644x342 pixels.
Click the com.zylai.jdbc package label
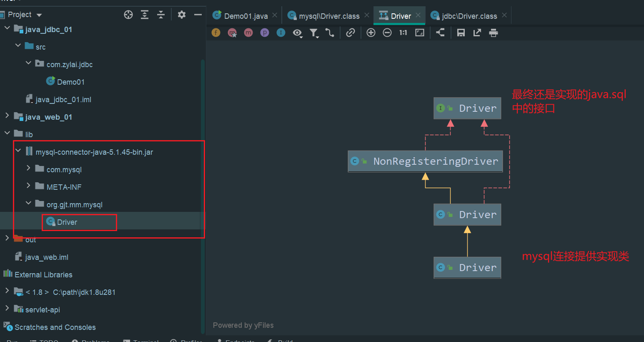coord(70,65)
